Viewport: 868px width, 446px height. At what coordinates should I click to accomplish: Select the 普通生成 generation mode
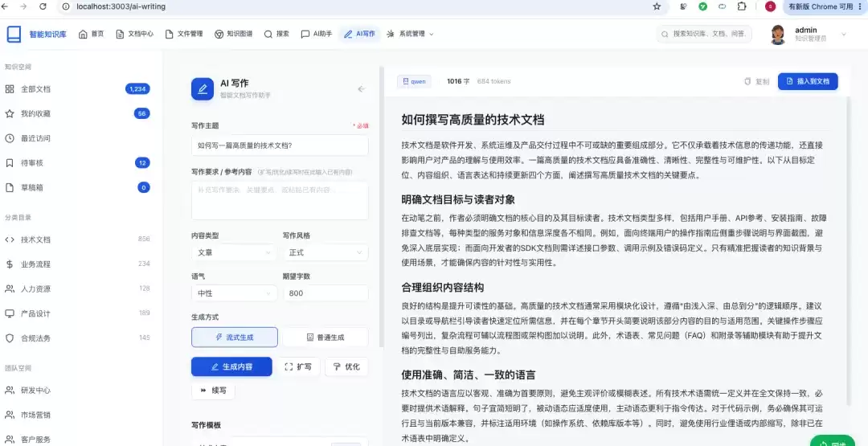pos(325,337)
